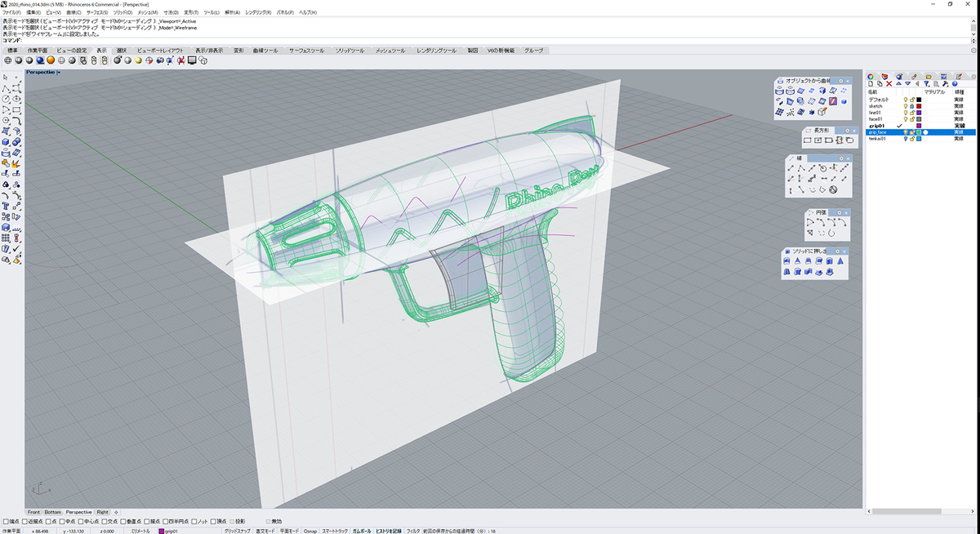Click the first icon in オブジェクトから曲線 palette
Viewport: 980px width, 534px height.
tap(780, 91)
